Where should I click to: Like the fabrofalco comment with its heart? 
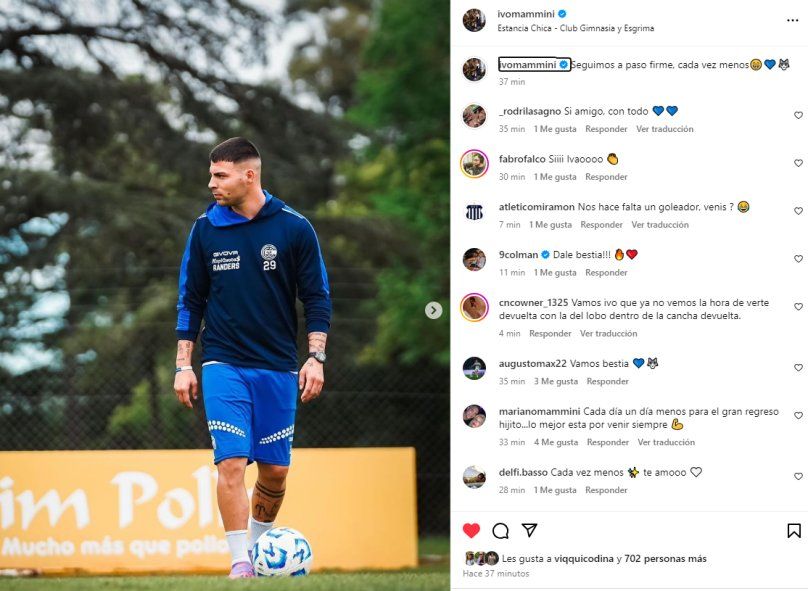coord(798,163)
